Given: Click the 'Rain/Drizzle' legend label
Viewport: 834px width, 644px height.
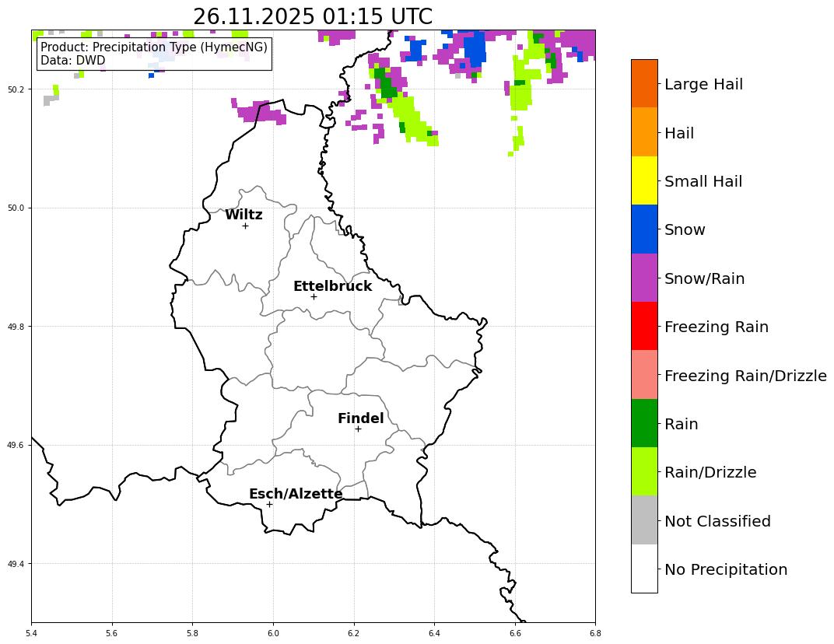Looking at the screenshot, I should coord(710,472).
